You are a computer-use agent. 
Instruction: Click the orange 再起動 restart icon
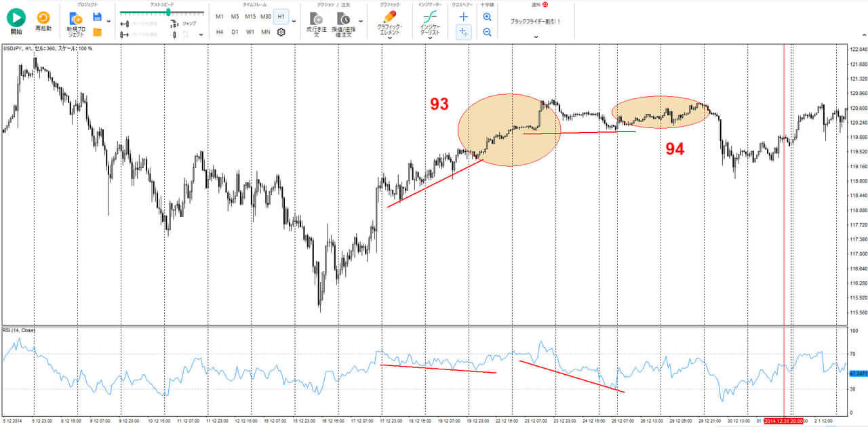pos(43,18)
